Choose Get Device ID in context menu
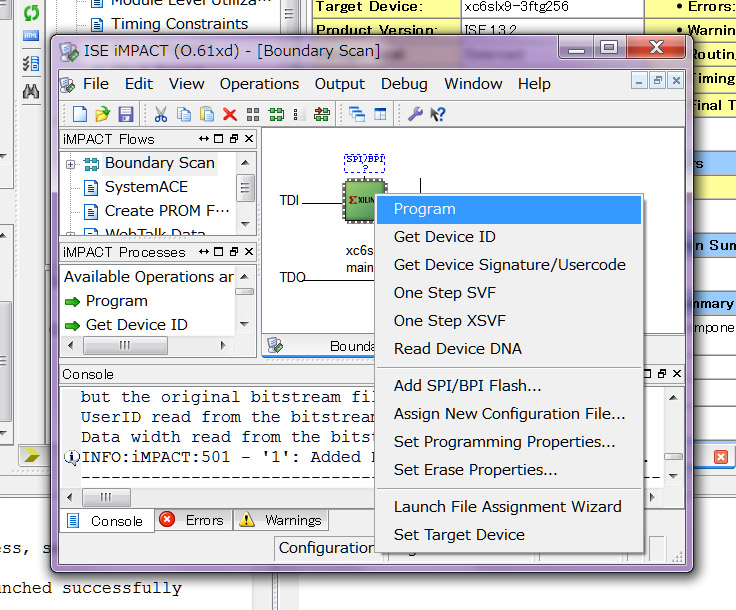736x610 pixels. pos(509,237)
